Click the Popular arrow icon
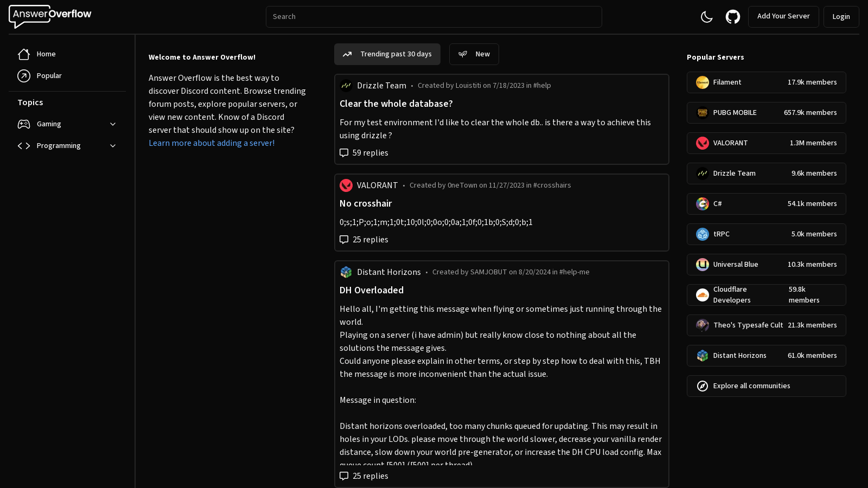868x488 pixels. [24, 76]
